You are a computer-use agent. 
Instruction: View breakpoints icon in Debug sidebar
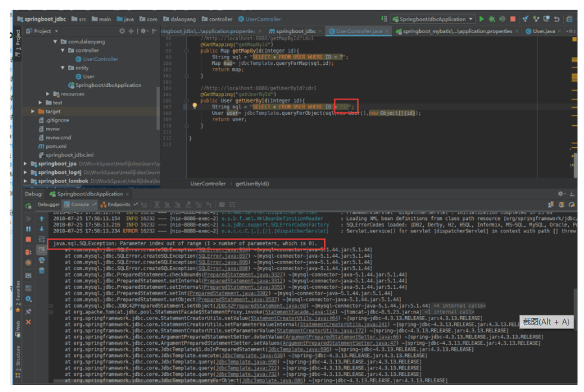pos(29,252)
